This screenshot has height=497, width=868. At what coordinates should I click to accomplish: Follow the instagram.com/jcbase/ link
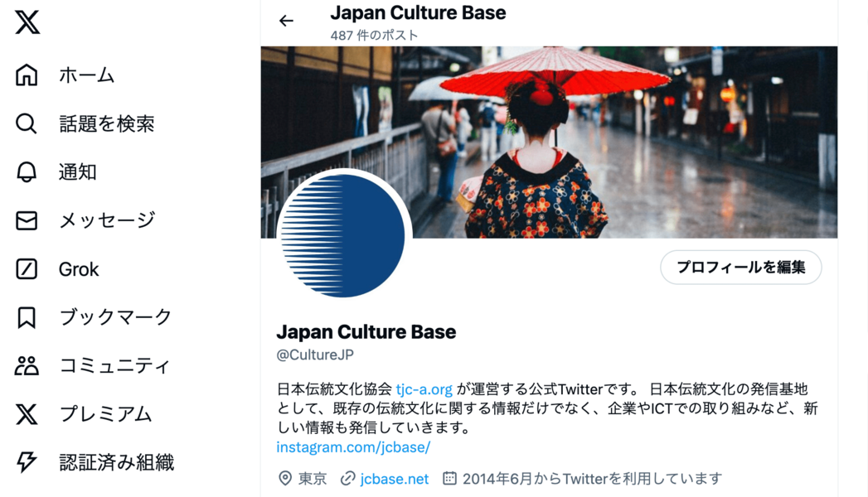(353, 447)
